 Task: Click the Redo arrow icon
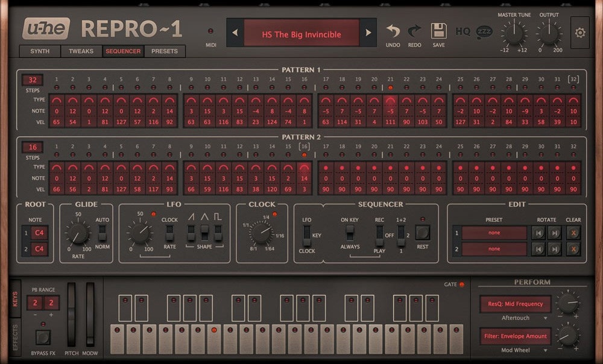(415, 31)
